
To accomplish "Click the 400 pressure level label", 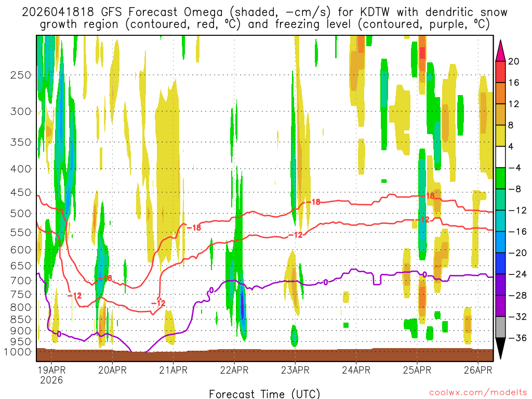I will coord(21,169).
